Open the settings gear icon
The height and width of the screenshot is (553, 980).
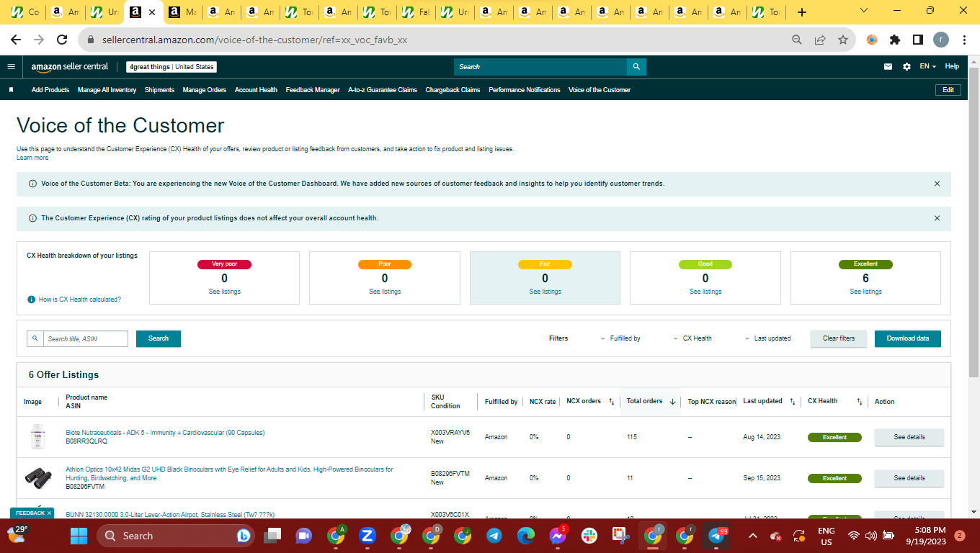coord(906,66)
